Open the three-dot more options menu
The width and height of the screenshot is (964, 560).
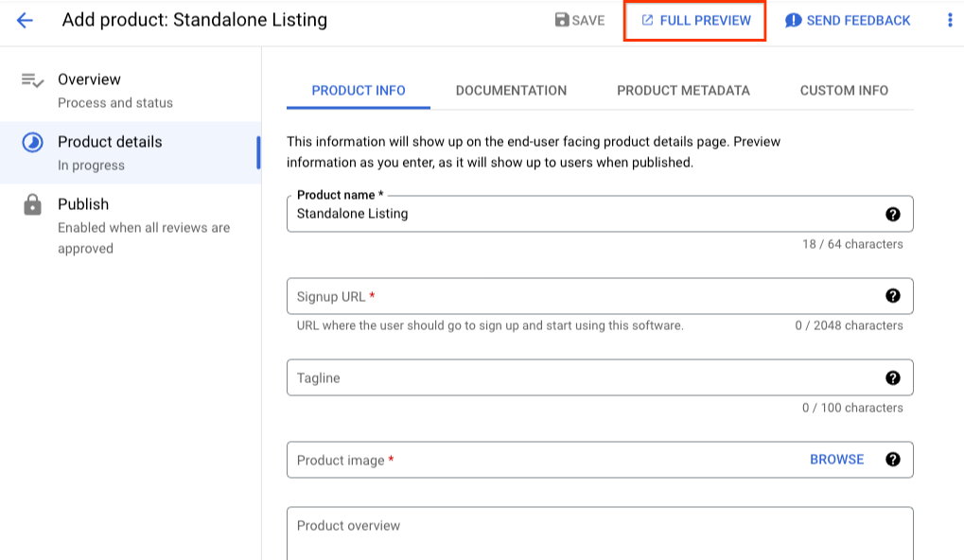(x=950, y=20)
